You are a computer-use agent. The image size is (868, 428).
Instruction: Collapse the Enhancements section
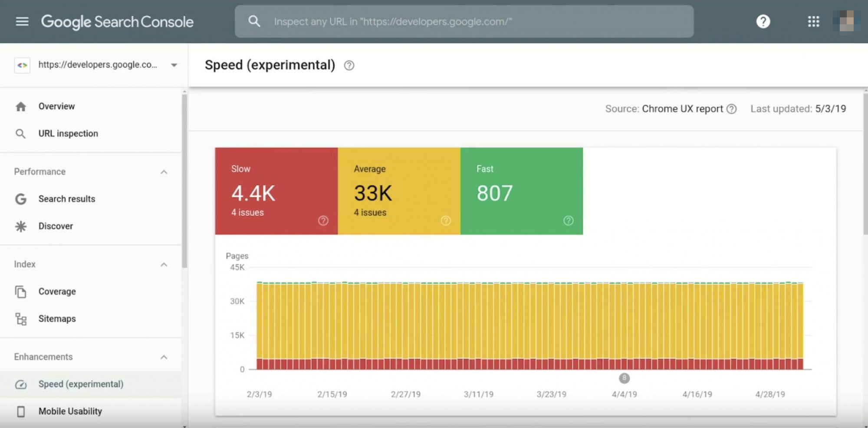[164, 357]
